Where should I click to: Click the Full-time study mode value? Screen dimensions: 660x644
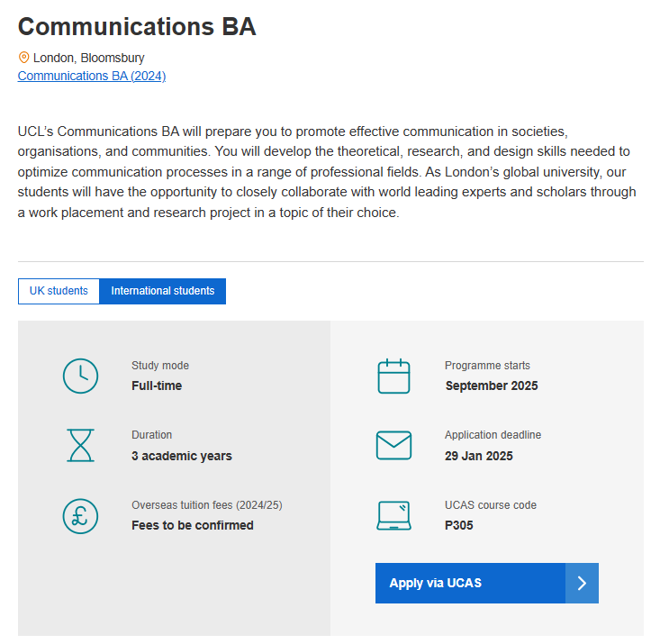pos(157,385)
